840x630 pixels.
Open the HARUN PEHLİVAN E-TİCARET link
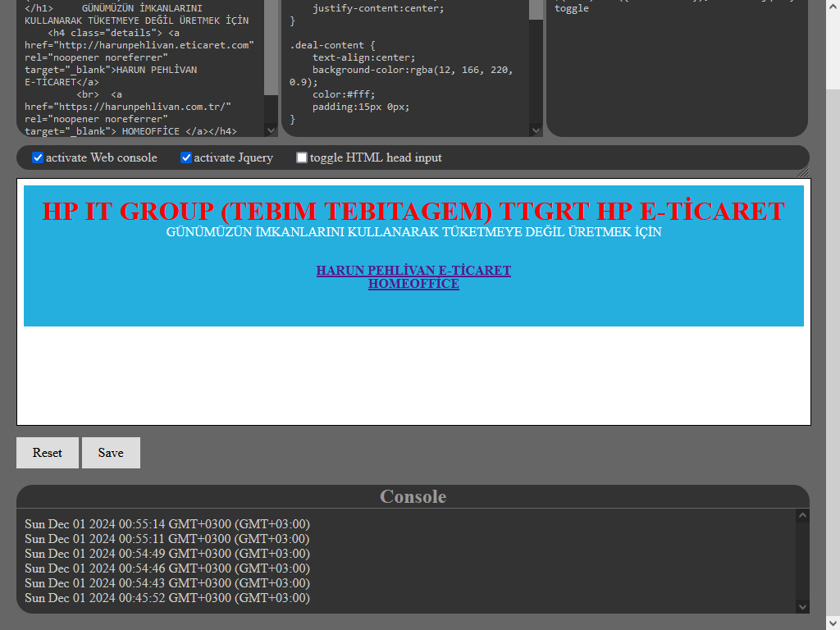[x=413, y=270]
